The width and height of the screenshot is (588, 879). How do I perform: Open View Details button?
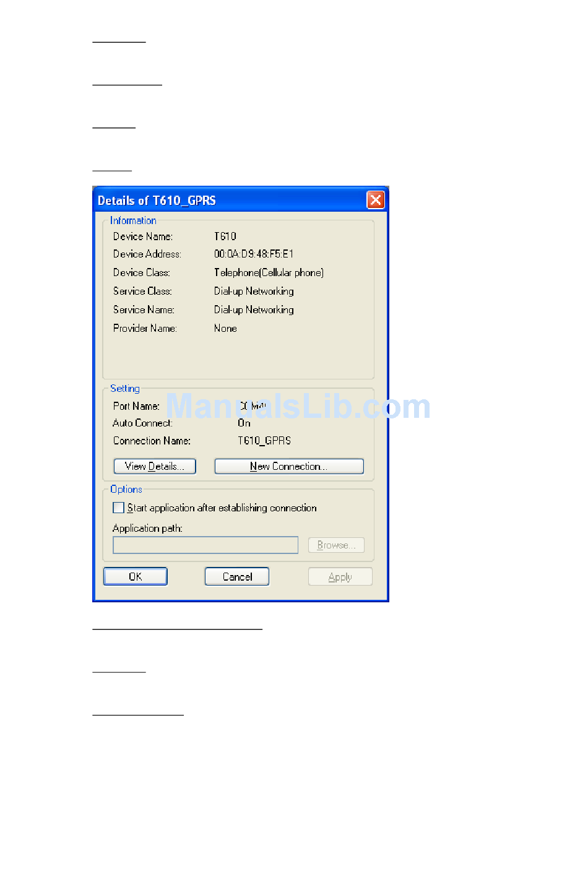155,466
